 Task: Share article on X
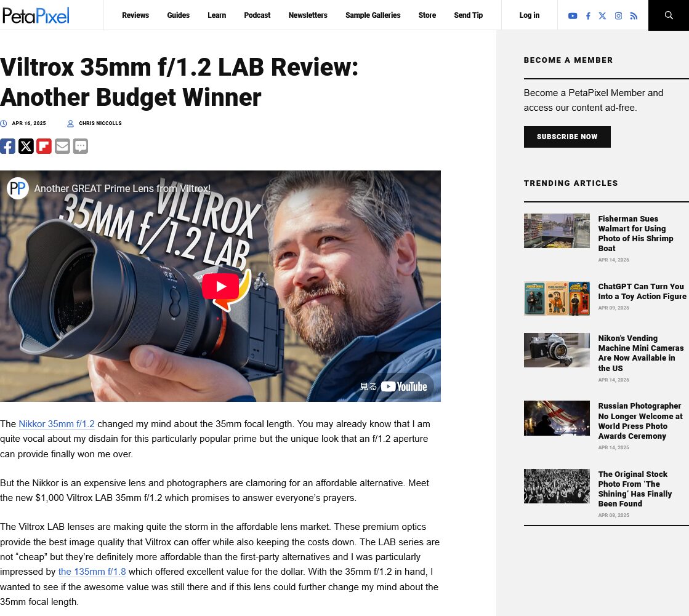(x=26, y=146)
